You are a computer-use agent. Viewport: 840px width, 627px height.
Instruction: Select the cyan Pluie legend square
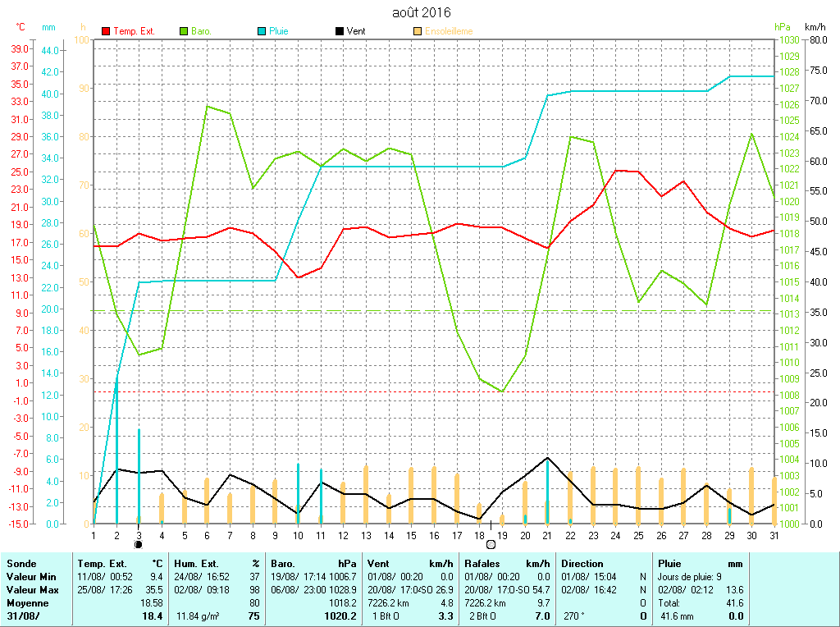point(262,32)
